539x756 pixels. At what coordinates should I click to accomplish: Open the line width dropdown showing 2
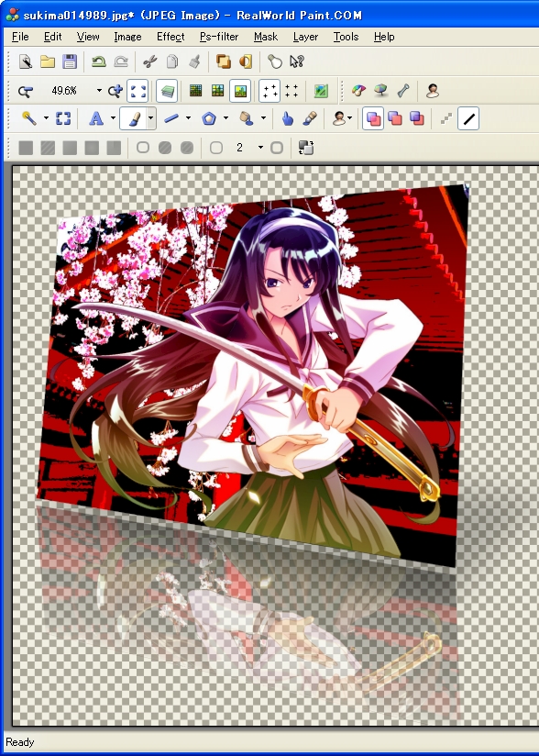pyautogui.click(x=260, y=148)
